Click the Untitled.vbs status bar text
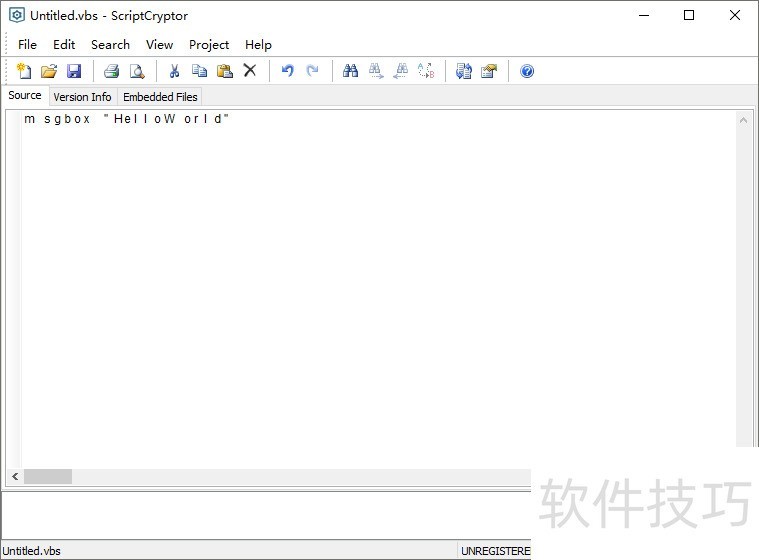 pyautogui.click(x=31, y=551)
